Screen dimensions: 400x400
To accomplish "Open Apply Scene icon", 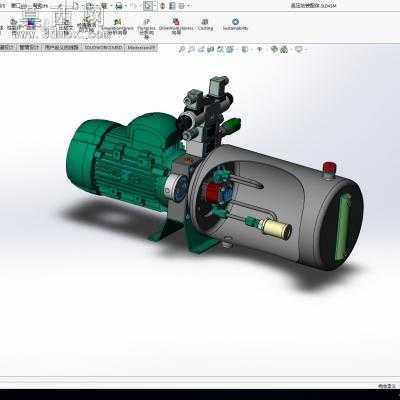I will click(x=284, y=50).
